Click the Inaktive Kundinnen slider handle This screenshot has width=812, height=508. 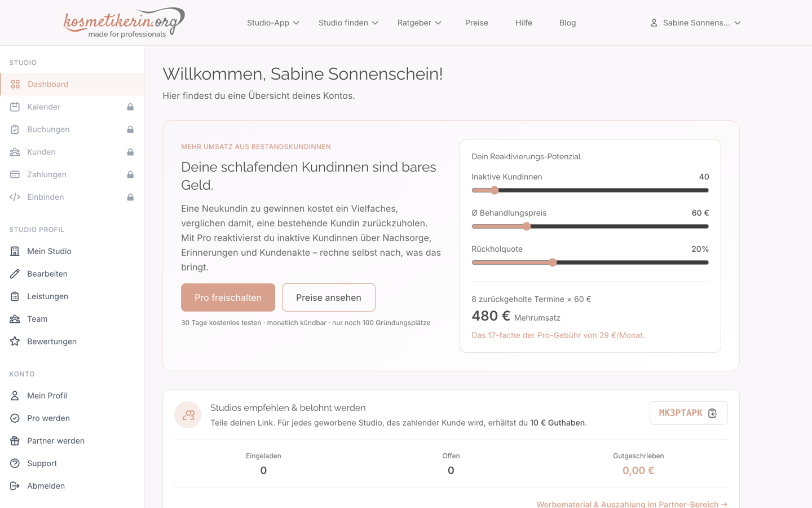click(x=495, y=190)
